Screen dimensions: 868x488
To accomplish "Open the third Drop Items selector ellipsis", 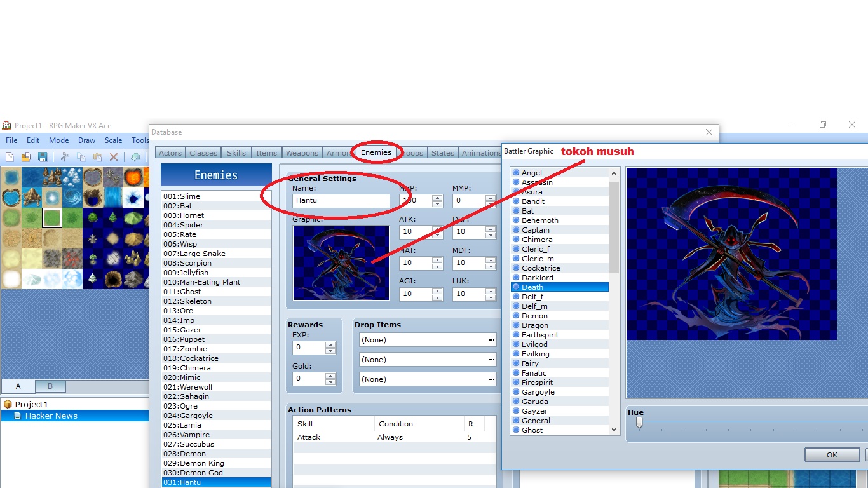I will click(491, 379).
